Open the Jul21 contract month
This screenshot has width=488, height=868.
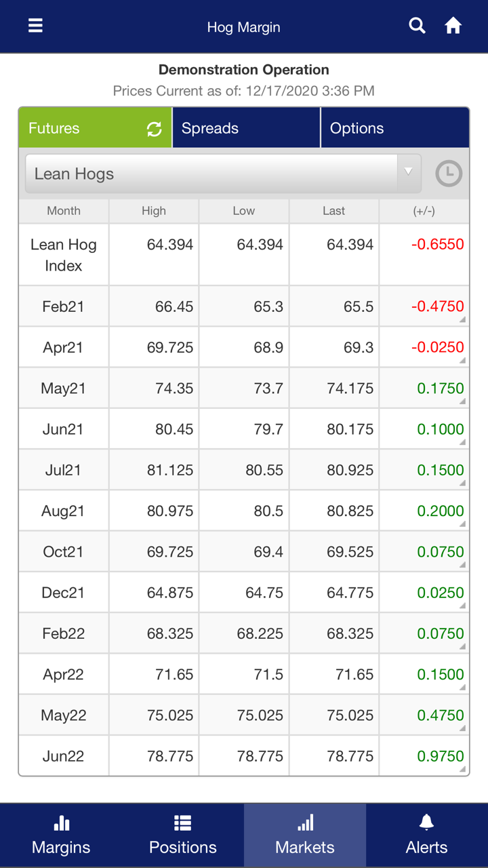pos(63,470)
